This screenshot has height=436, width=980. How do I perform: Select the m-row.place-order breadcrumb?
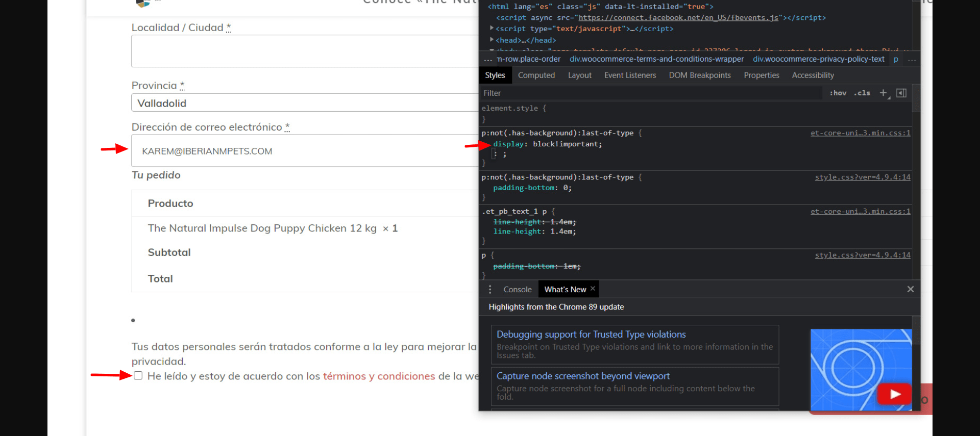[529, 59]
